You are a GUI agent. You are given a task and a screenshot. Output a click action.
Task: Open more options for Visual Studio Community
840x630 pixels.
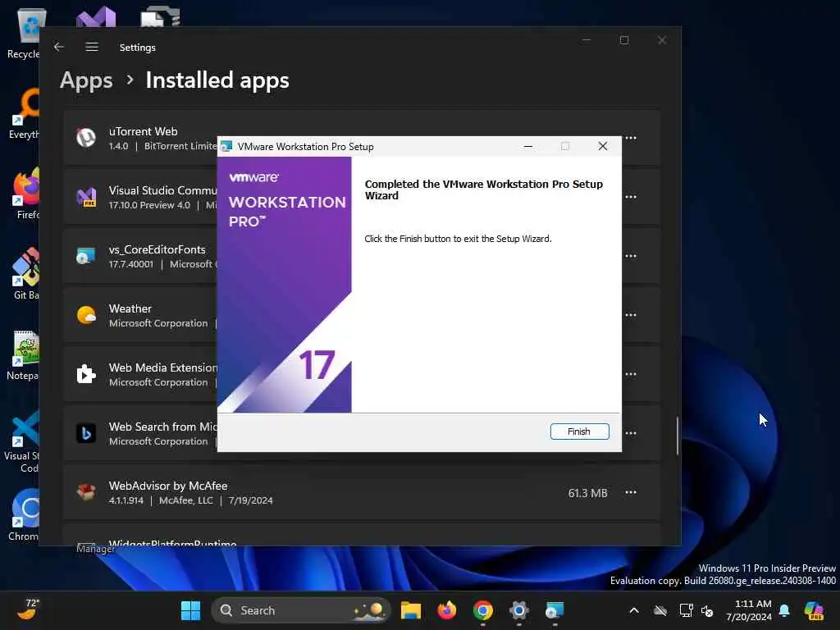pos(631,197)
